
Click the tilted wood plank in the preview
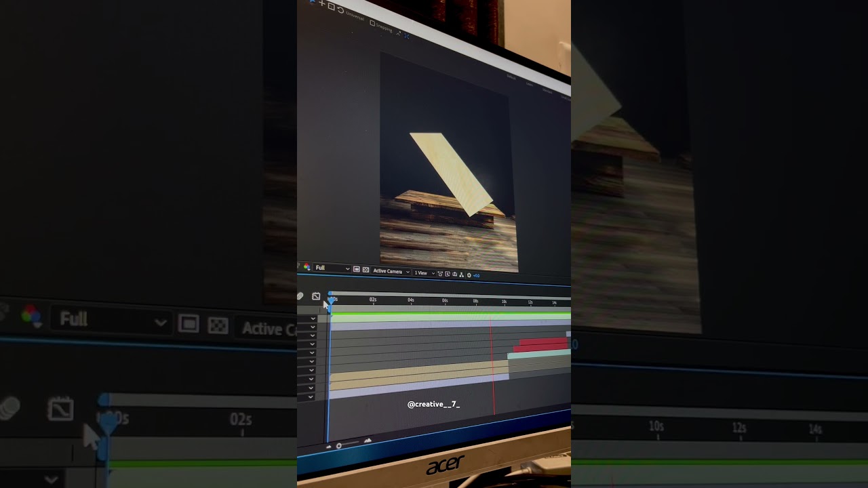[x=452, y=174]
